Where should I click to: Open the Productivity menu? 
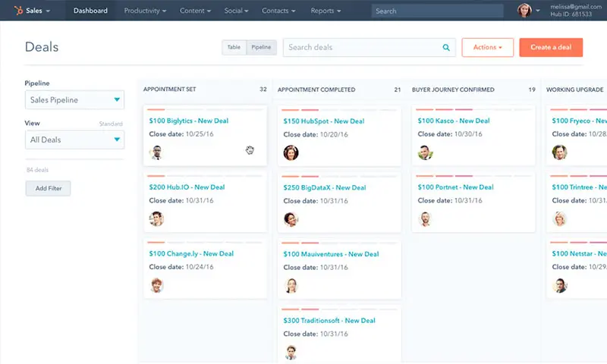click(x=145, y=11)
